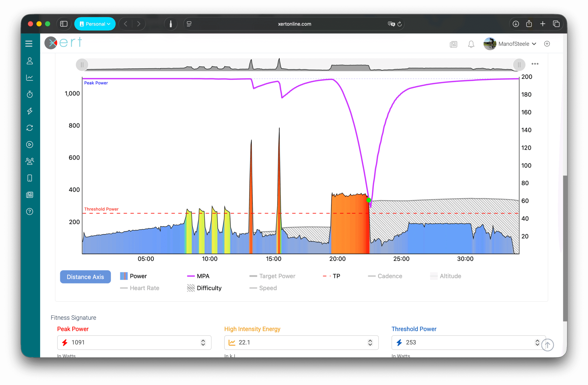
Task: Open the news icon in top header
Action: click(x=454, y=44)
